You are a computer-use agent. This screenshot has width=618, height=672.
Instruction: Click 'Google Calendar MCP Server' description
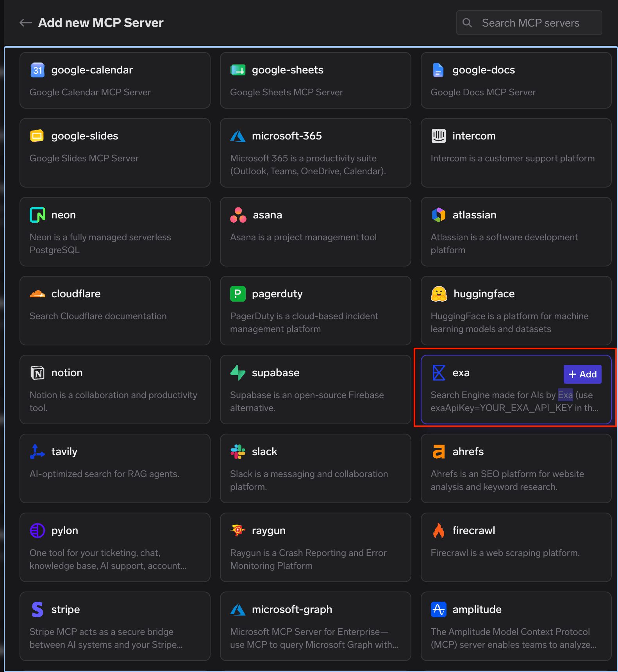90,92
